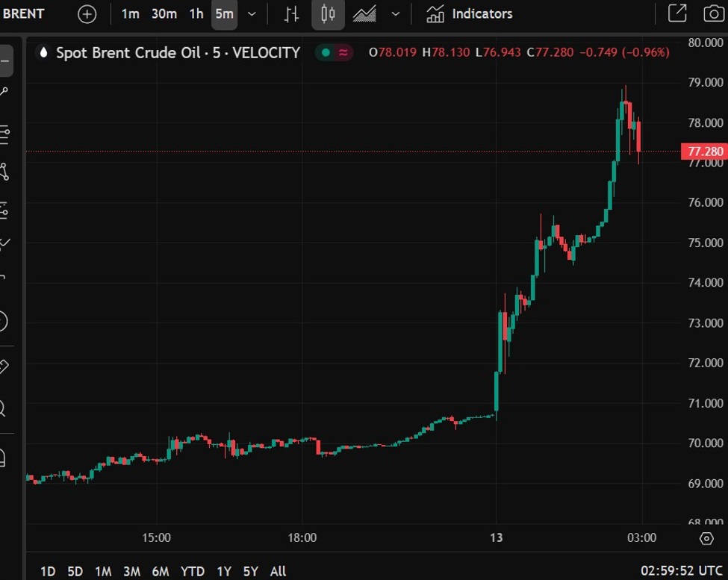
Task: Select the 5D date range
Action: pyautogui.click(x=75, y=571)
